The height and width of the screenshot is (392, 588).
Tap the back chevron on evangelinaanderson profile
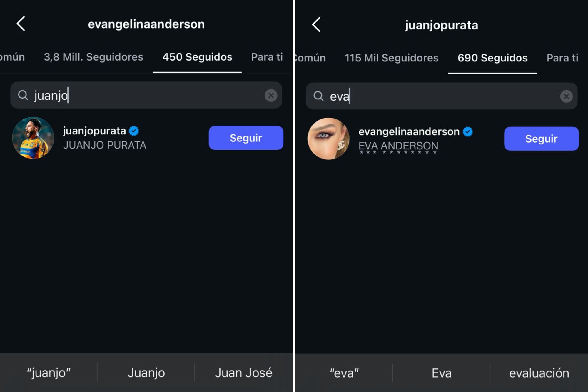point(21,24)
